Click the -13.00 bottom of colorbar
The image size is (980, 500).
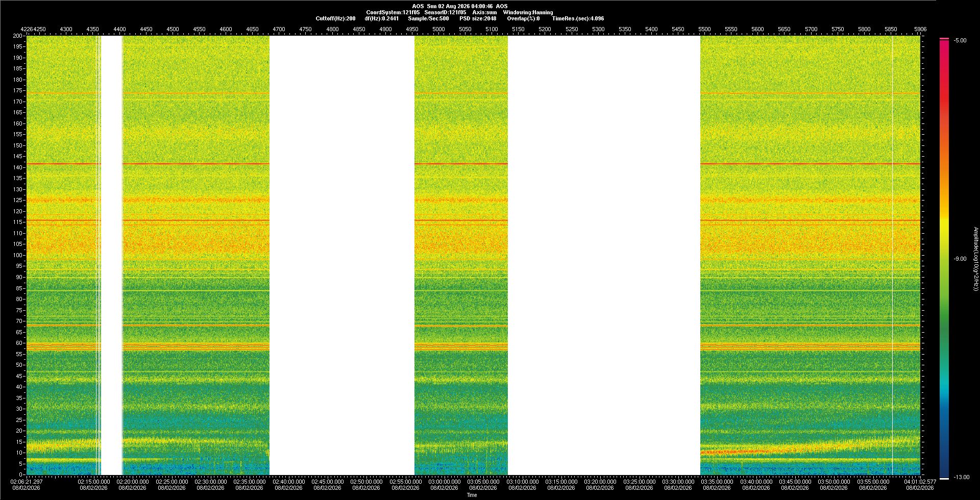click(961, 477)
